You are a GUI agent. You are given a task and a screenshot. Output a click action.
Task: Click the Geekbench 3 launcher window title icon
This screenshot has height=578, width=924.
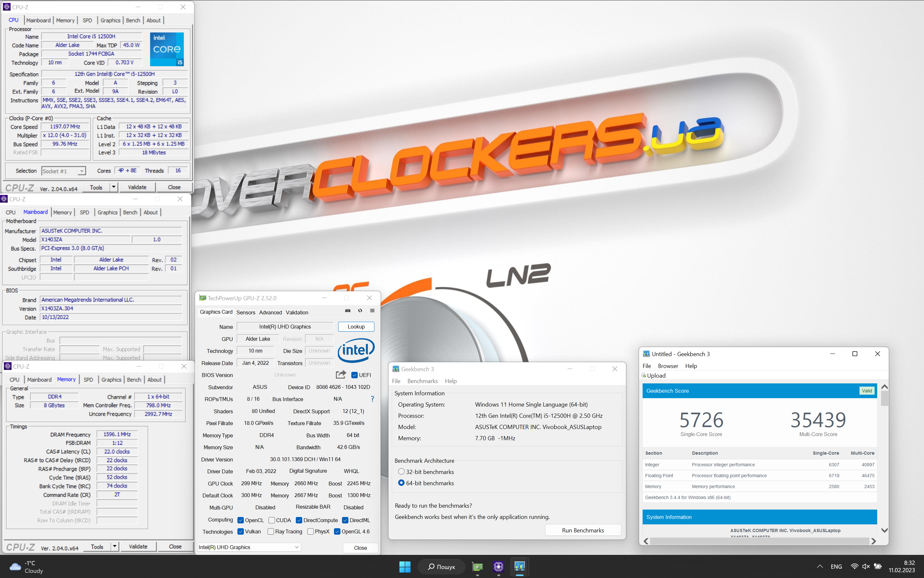pyautogui.click(x=396, y=369)
